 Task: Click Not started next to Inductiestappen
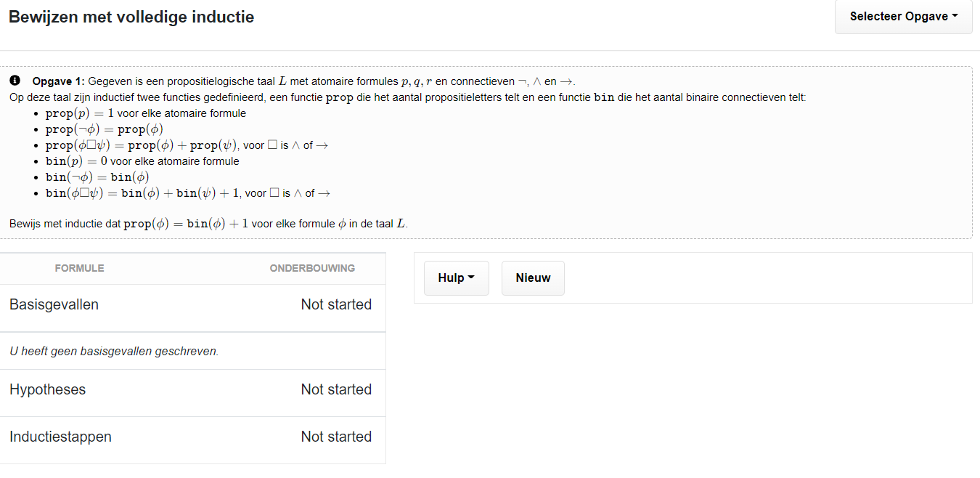coord(336,437)
